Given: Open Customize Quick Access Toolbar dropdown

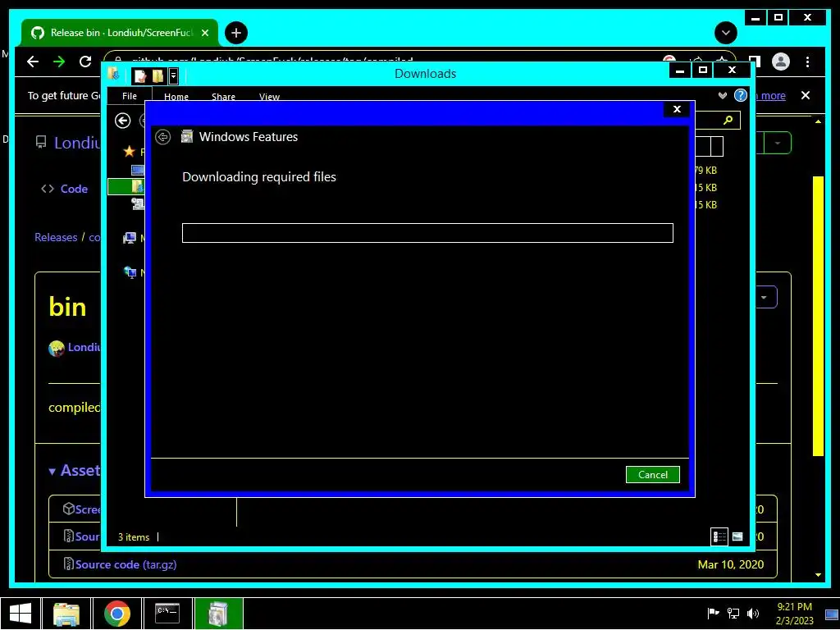Looking at the screenshot, I should point(174,75).
